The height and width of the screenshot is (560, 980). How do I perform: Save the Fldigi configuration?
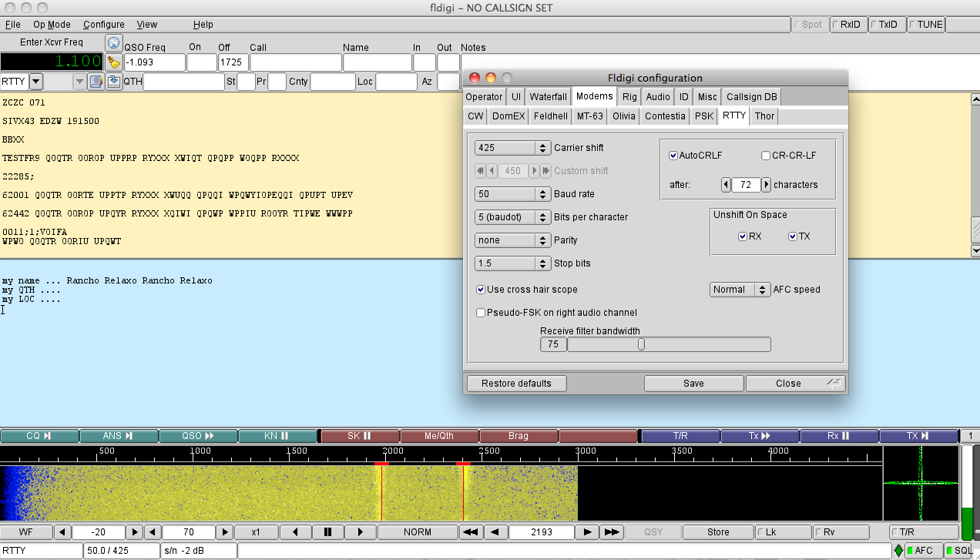pos(693,384)
